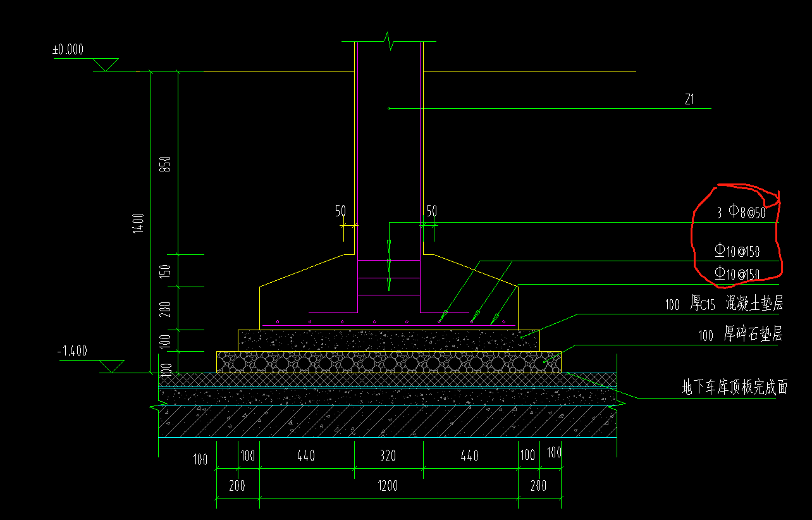The image size is (812, 520).
Task: Select the lower Φ10@150 rebar annotation
Action: [737, 274]
